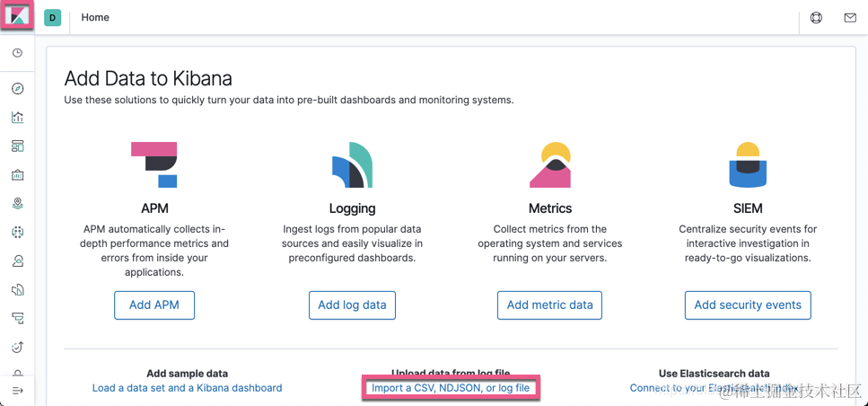Open "Import a CSV, NDJSON, or log file"
Viewport: 868px width, 406px height.
451,388
